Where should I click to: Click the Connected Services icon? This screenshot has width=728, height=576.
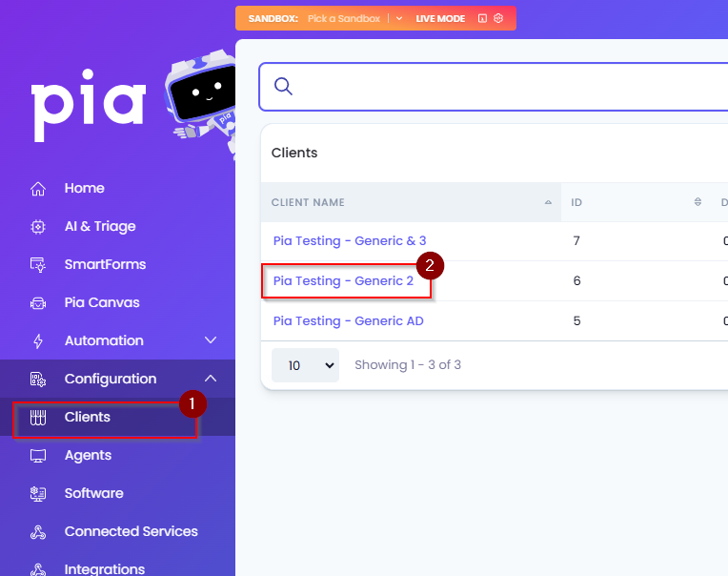38,532
